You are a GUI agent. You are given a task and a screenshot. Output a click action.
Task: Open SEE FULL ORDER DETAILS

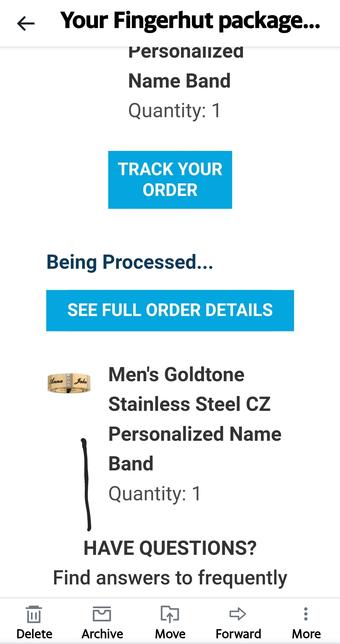[170, 310]
